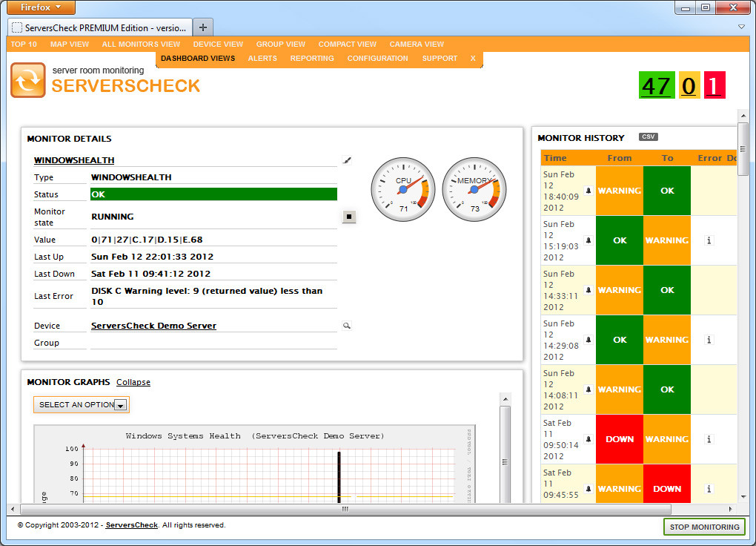
Task: Open the TOP 10 view
Action: tap(24, 45)
